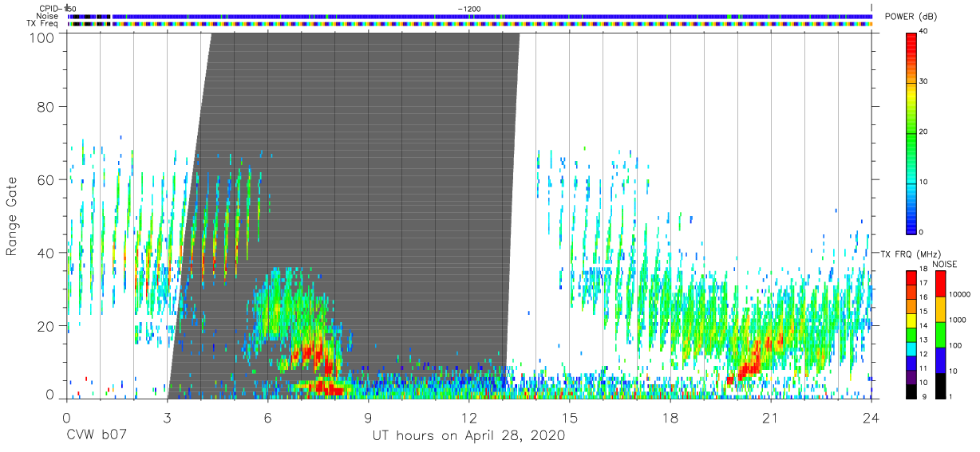Click the y-axis tick label 60

46,179
